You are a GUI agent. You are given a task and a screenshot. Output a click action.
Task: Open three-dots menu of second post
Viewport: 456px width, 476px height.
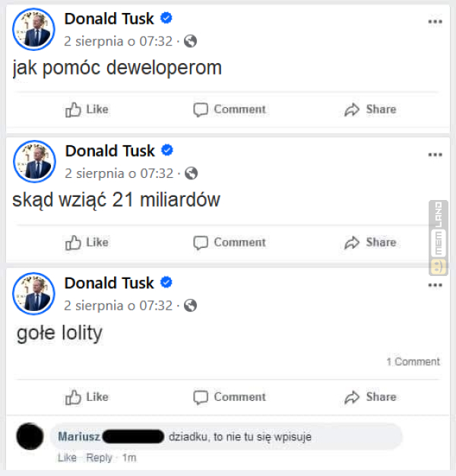point(435,155)
